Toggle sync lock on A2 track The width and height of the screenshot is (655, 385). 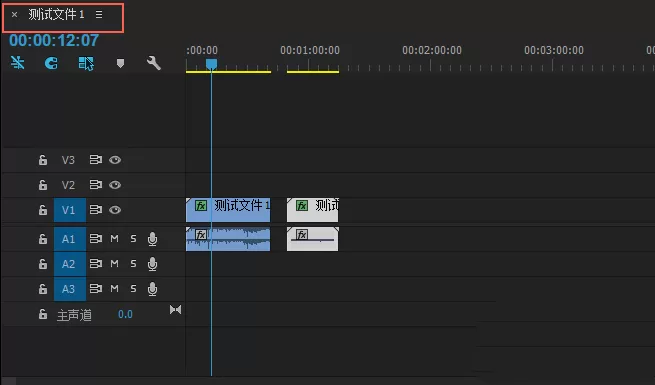click(x=96, y=264)
